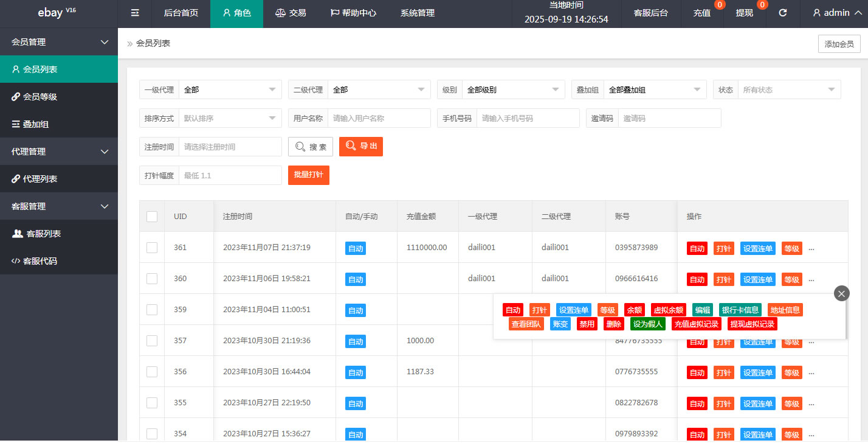Screen dimensions: 868x443
Task: Click the 充值 notification badge
Action: 720,5
